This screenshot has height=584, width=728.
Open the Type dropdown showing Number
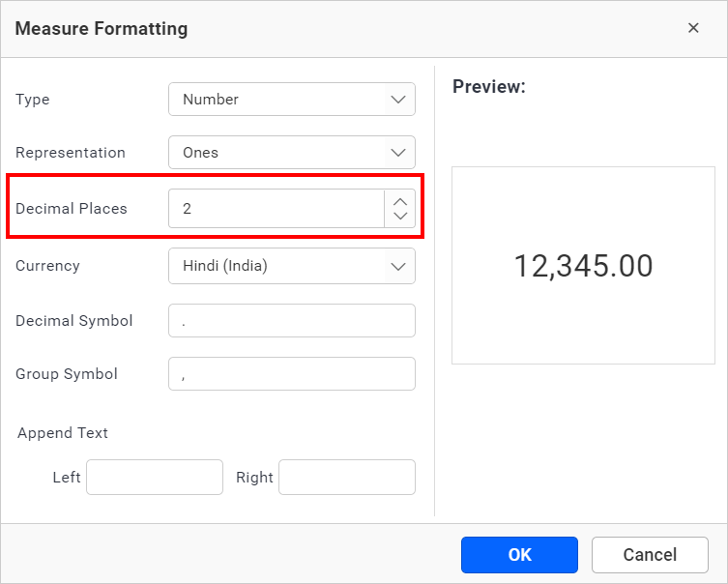click(291, 100)
